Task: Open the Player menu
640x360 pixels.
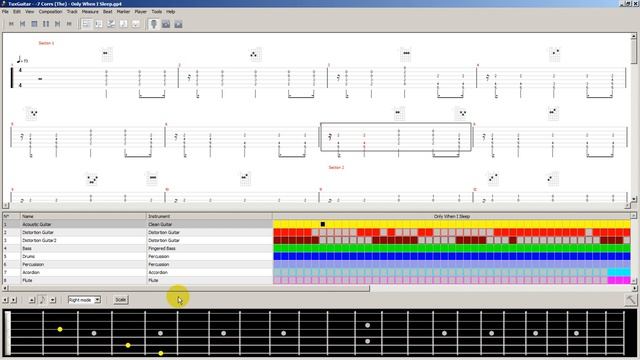Action: click(141, 12)
